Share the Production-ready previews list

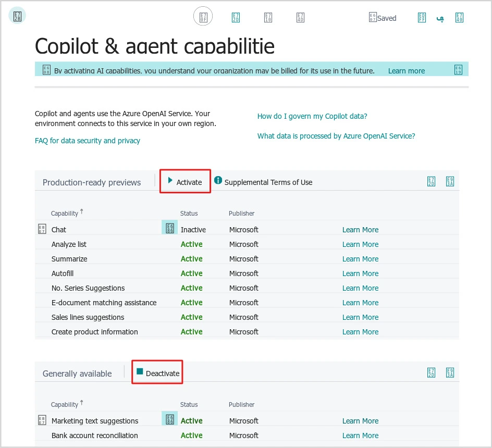pos(431,181)
